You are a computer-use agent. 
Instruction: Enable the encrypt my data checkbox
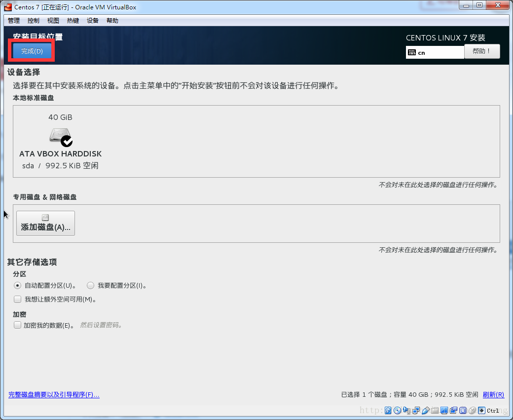[17, 325]
